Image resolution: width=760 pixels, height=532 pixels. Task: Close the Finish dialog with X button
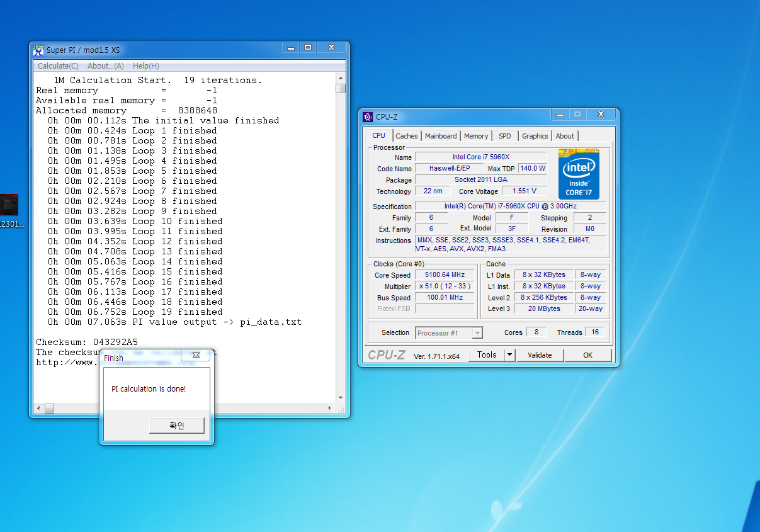[196, 356]
